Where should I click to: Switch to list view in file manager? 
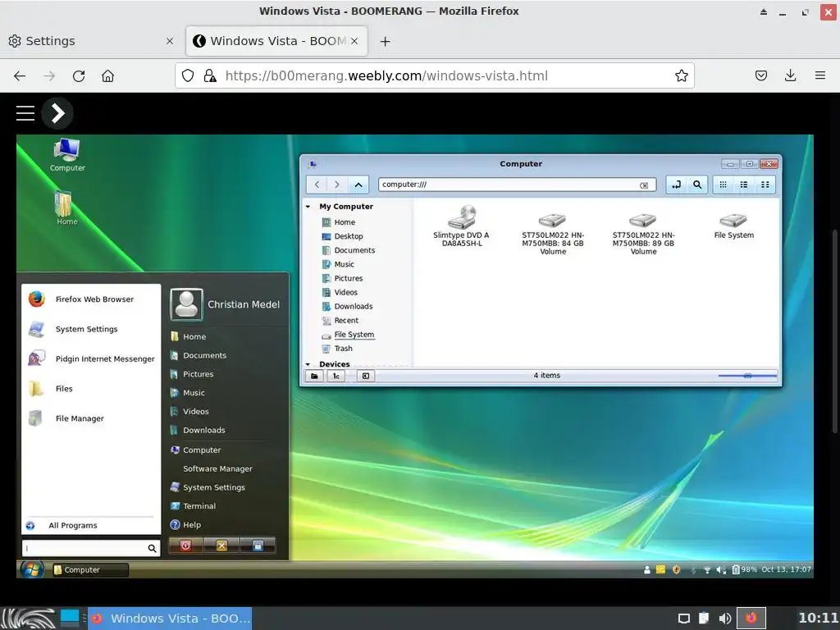pos(743,185)
